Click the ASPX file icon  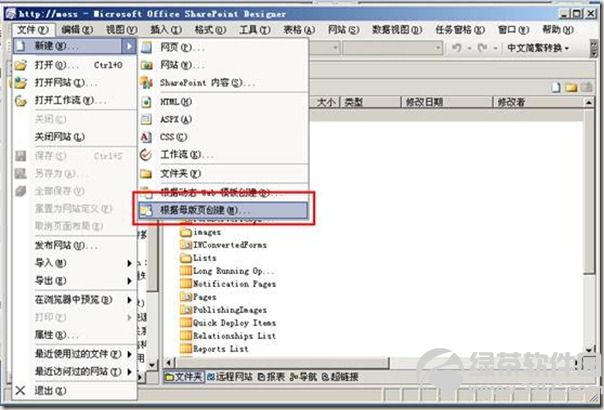(146, 119)
